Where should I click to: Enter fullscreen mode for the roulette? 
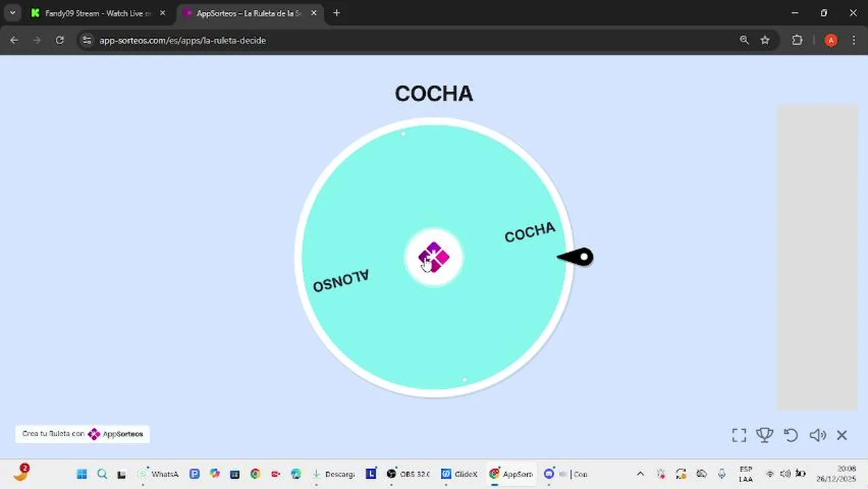pos(739,435)
